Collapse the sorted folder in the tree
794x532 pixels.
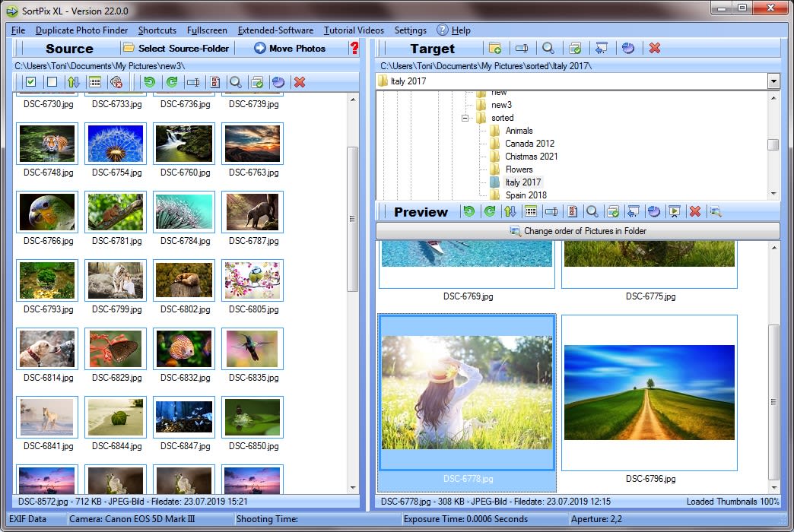click(x=464, y=118)
